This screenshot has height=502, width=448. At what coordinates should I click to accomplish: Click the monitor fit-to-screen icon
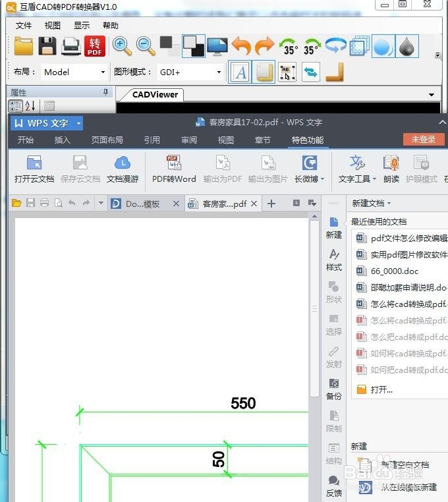tap(217, 46)
